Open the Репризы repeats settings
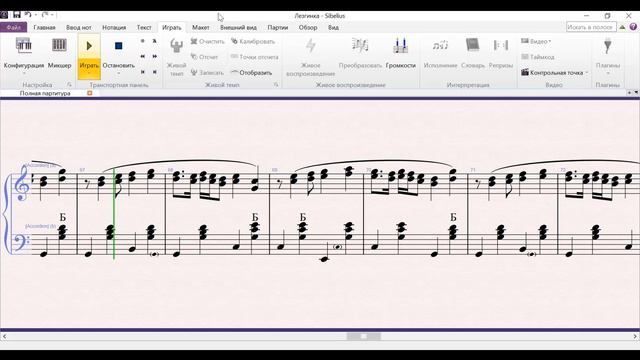This screenshot has width=640, height=360. click(x=501, y=46)
